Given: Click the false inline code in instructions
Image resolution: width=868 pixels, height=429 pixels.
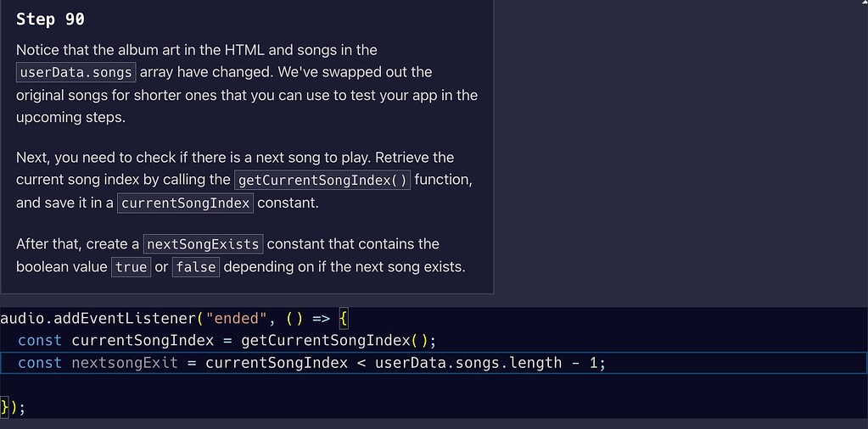Looking at the screenshot, I should pyautogui.click(x=196, y=267).
